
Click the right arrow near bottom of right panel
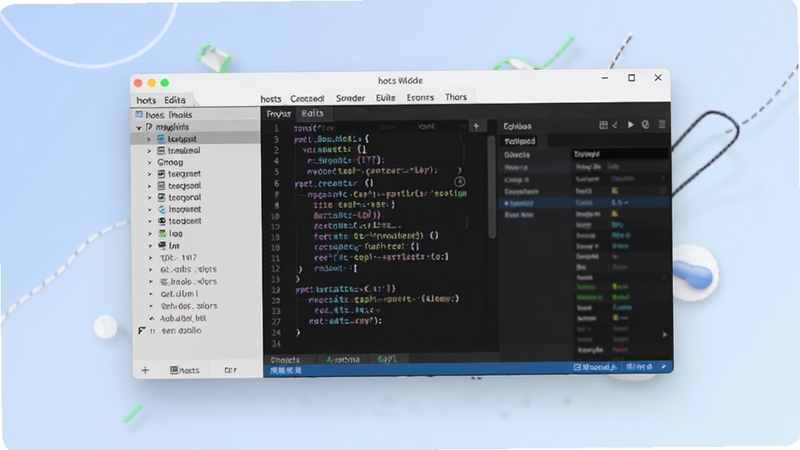pyautogui.click(x=664, y=335)
